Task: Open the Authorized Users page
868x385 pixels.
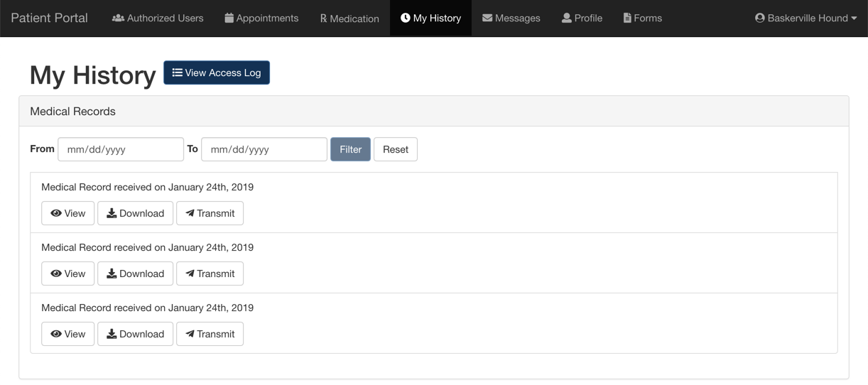Action: pos(158,18)
